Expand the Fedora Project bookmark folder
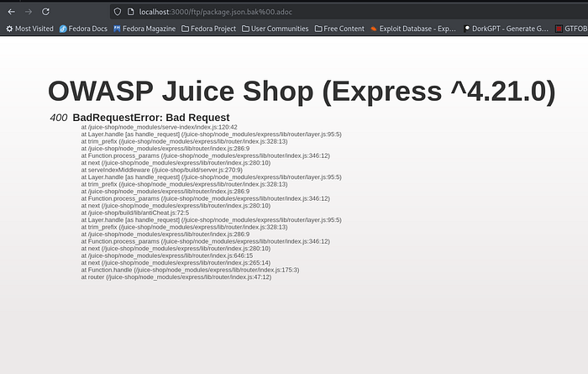Viewport: 588px width, 374px height. pyautogui.click(x=209, y=29)
